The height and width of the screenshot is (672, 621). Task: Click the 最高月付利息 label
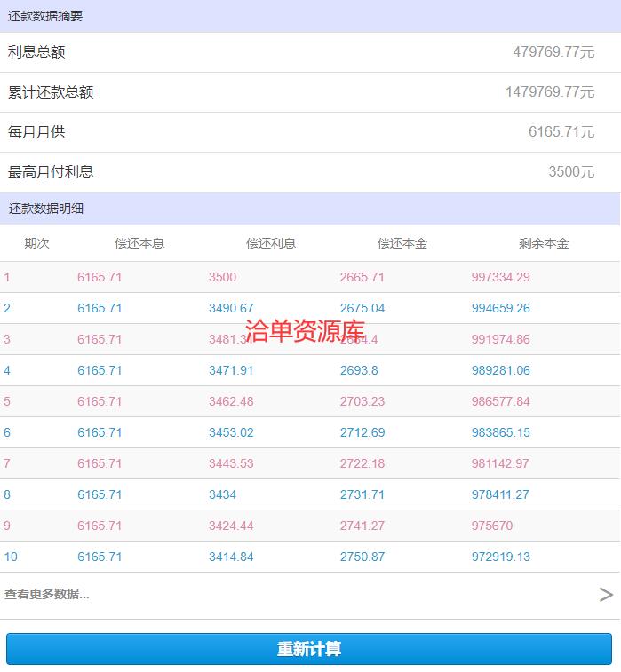pos(51,172)
